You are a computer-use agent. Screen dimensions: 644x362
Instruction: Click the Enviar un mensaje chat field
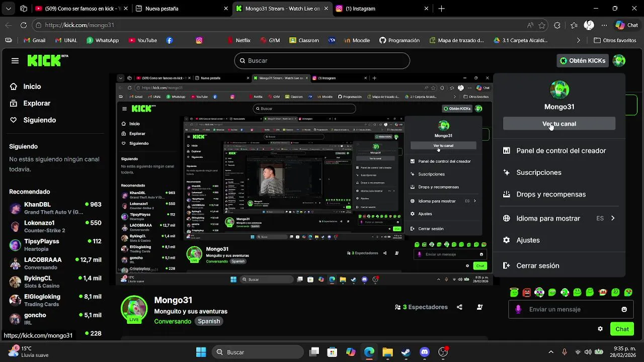coord(571,309)
